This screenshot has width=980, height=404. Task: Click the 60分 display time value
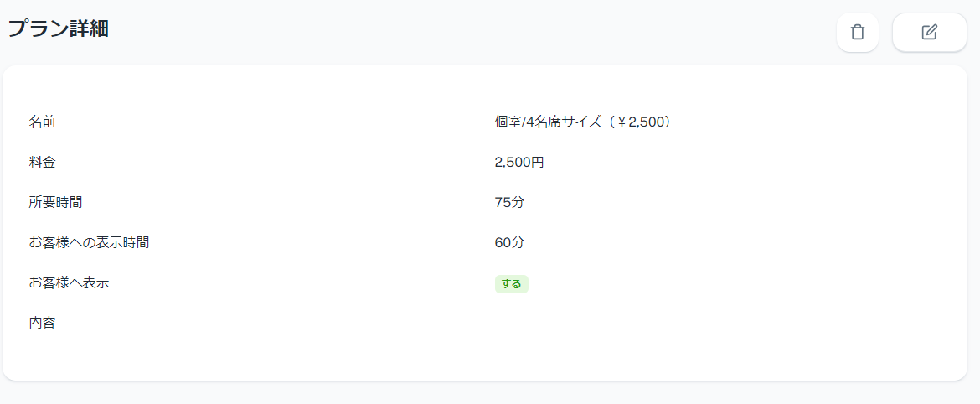(x=510, y=242)
